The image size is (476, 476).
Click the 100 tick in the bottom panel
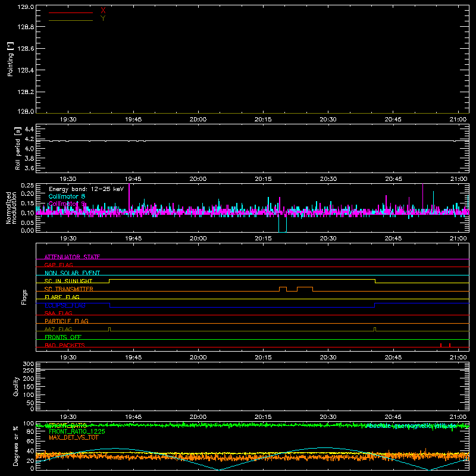tap(29, 424)
